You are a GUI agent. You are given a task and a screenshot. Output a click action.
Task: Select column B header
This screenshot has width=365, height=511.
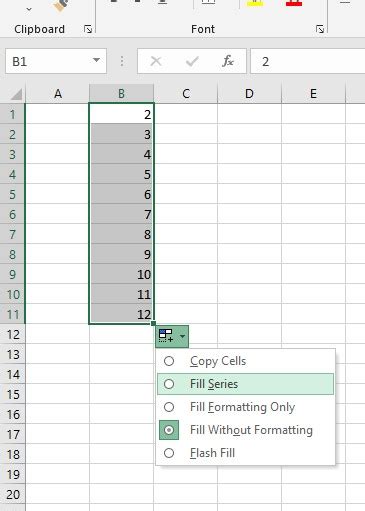click(122, 94)
